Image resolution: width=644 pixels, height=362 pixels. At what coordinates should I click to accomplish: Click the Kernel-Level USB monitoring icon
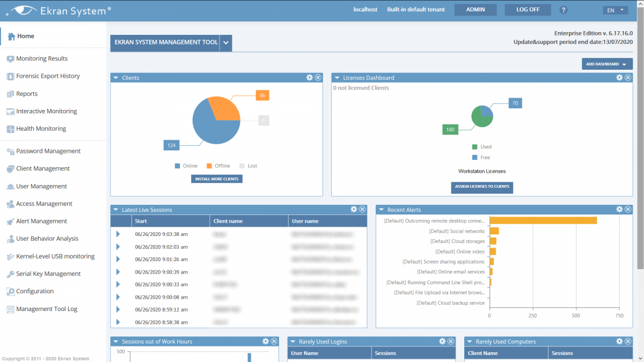click(x=10, y=256)
